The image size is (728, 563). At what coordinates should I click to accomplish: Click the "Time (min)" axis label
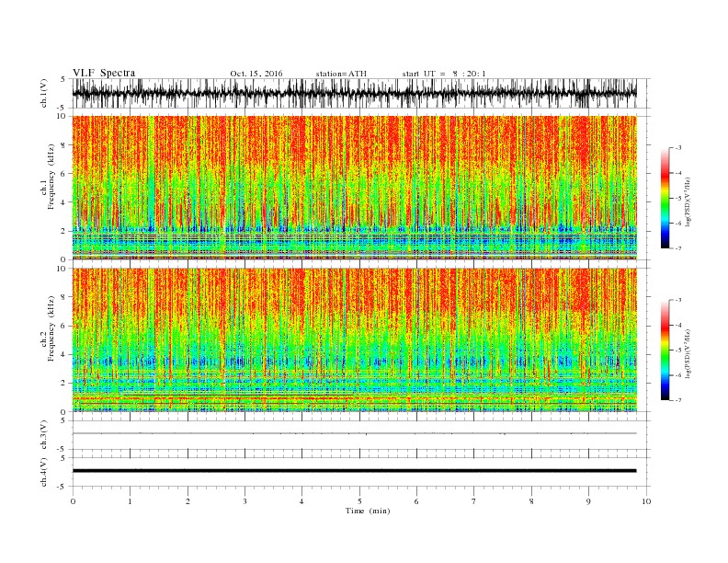coord(368,511)
